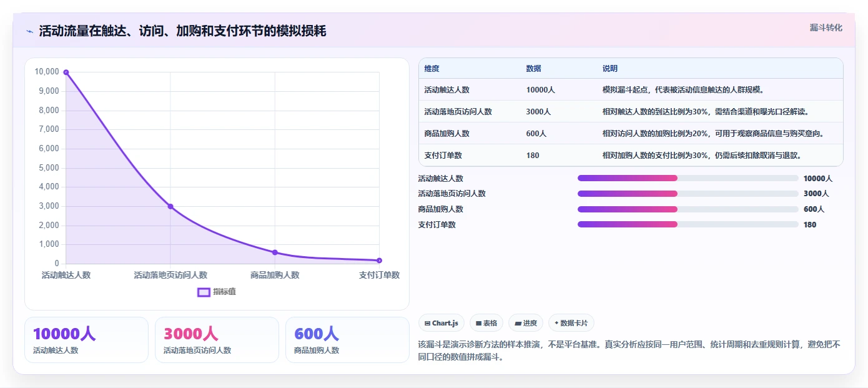Click the description mentioning 支付比例为30%
Image resolution: width=868 pixels, height=388 pixels.
(x=702, y=156)
